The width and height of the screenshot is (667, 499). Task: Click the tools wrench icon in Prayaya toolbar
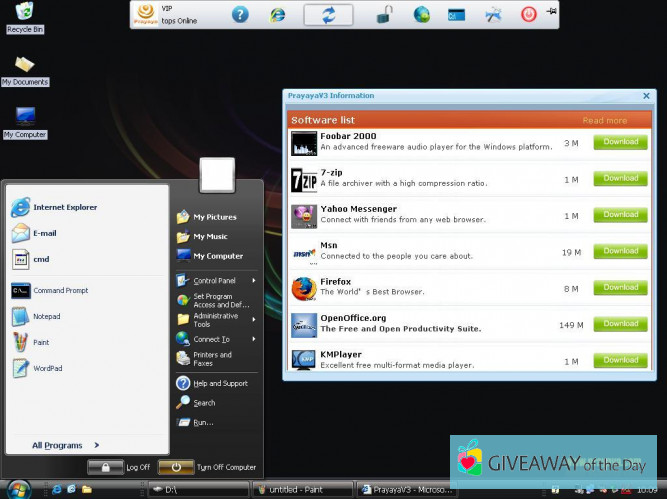(493, 14)
